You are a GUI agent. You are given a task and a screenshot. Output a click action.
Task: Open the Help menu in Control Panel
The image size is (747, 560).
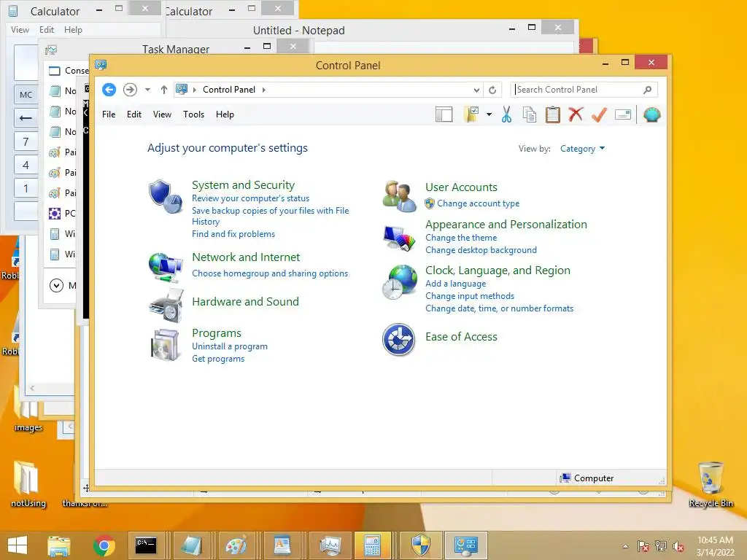click(x=225, y=114)
